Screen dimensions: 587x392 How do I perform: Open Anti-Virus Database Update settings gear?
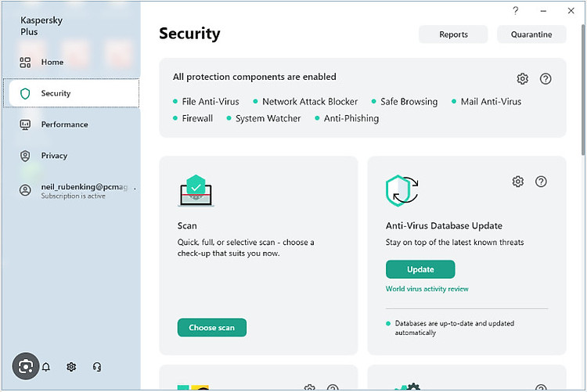click(x=518, y=182)
